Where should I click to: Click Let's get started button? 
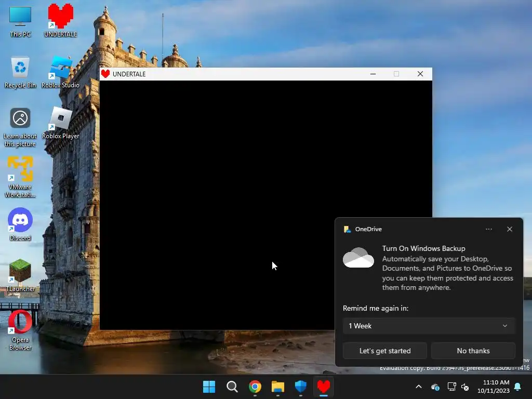(385, 351)
